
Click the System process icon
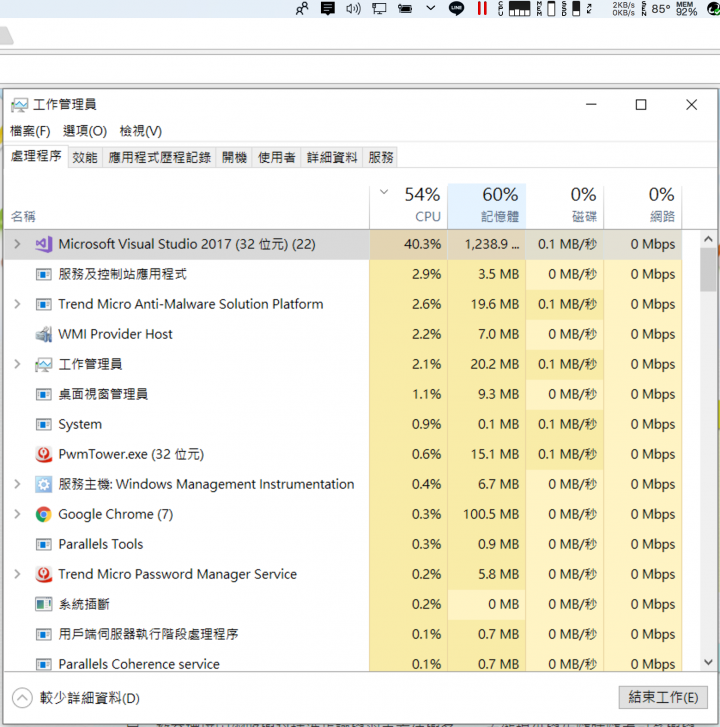[44, 424]
